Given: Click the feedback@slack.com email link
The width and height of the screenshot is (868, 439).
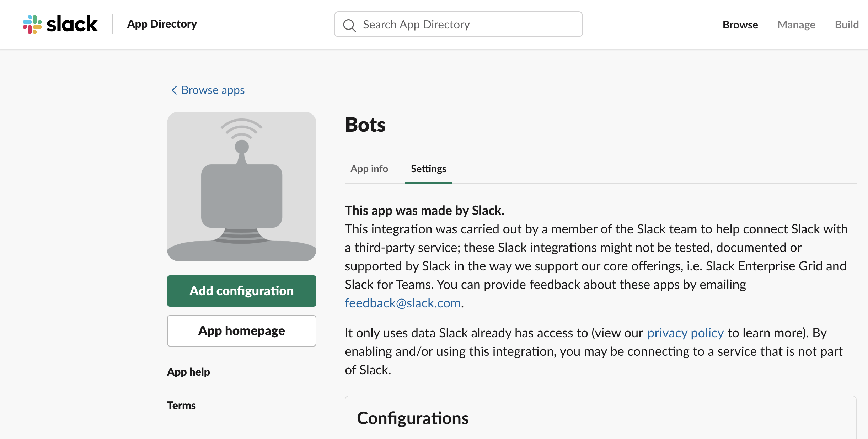Looking at the screenshot, I should (x=403, y=303).
